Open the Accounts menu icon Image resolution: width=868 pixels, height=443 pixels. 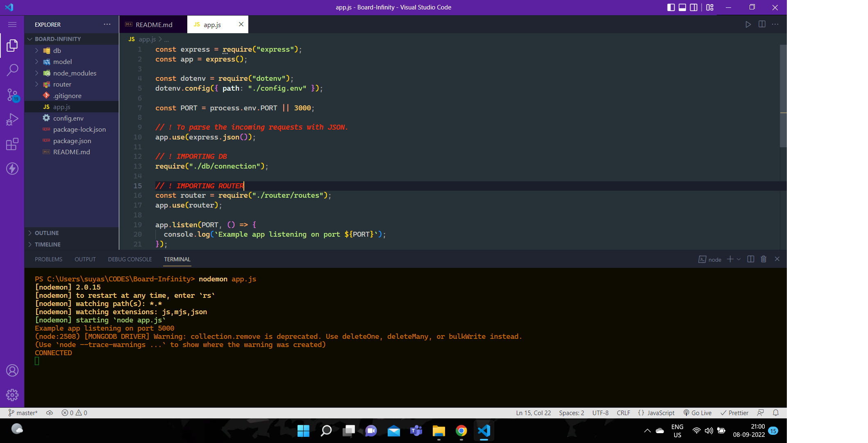click(x=12, y=370)
